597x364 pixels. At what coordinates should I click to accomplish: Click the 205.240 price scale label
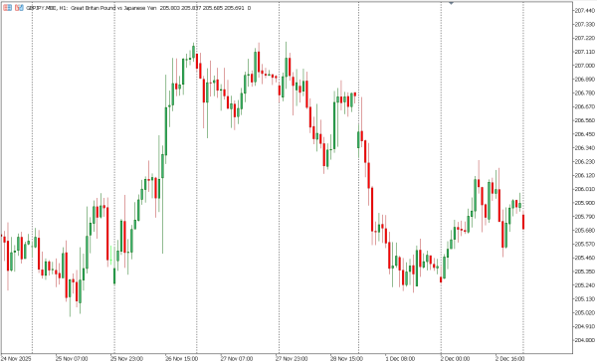[x=584, y=285]
